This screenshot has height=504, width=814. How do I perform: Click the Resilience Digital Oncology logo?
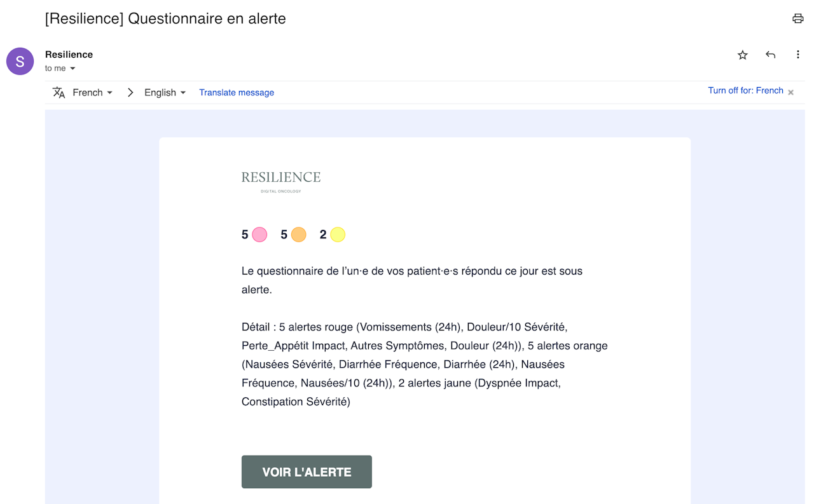pyautogui.click(x=281, y=180)
